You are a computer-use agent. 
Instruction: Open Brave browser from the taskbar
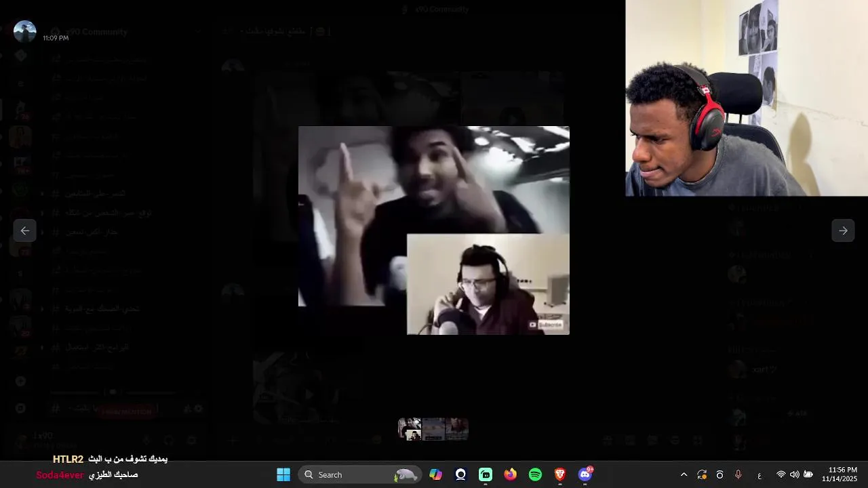click(x=560, y=474)
